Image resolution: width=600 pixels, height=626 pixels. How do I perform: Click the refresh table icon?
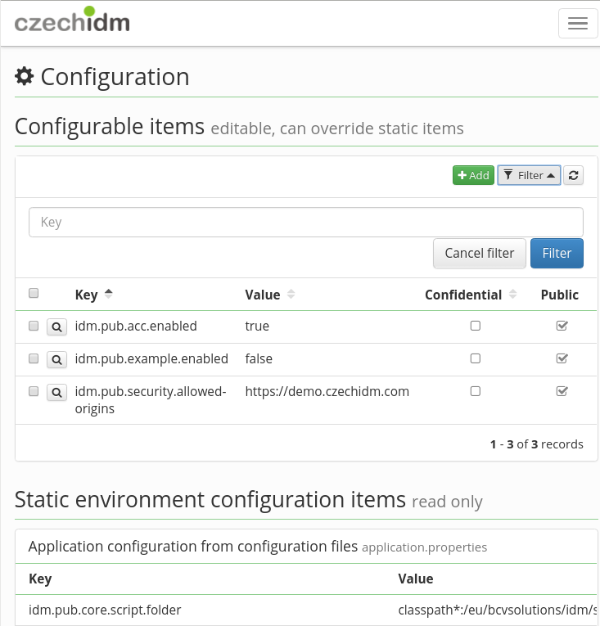[x=574, y=175]
